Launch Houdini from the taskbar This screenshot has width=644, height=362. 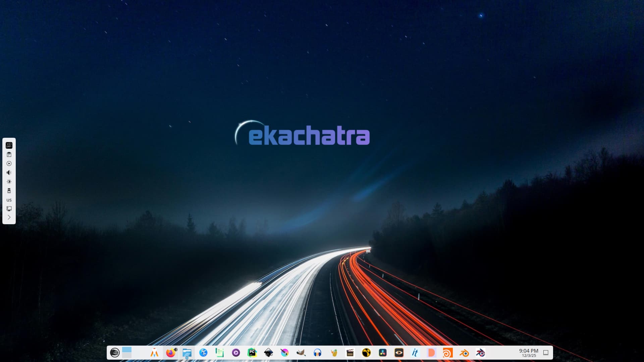click(448, 353)
